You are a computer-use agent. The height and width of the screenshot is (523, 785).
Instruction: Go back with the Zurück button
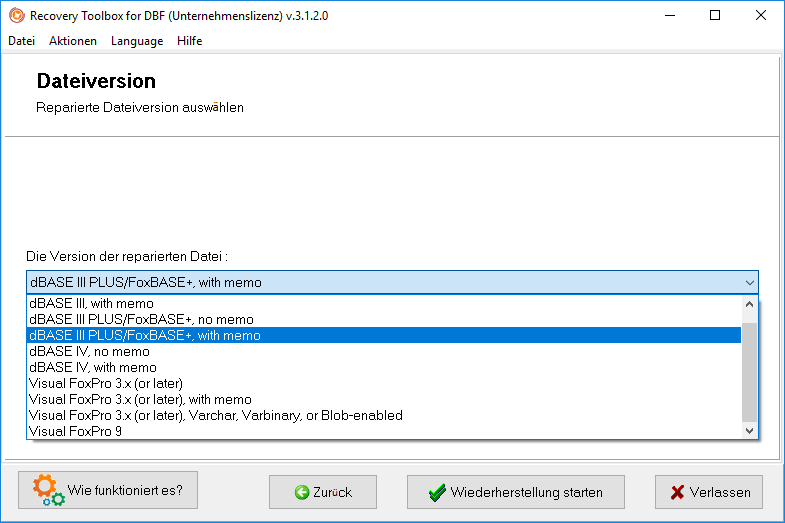point(323,492)
